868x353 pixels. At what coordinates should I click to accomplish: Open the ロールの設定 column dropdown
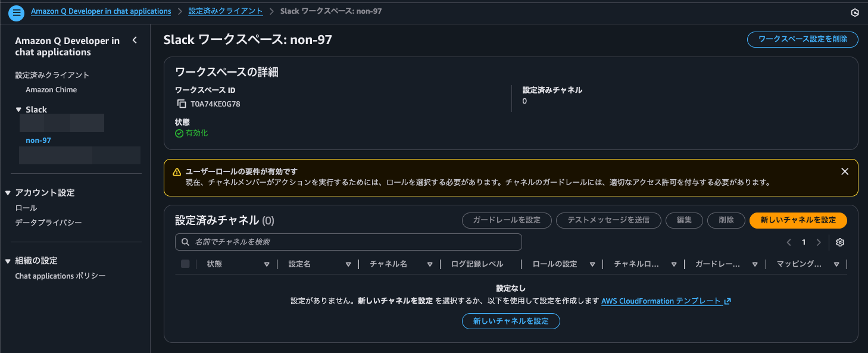(x=592, y=264)
